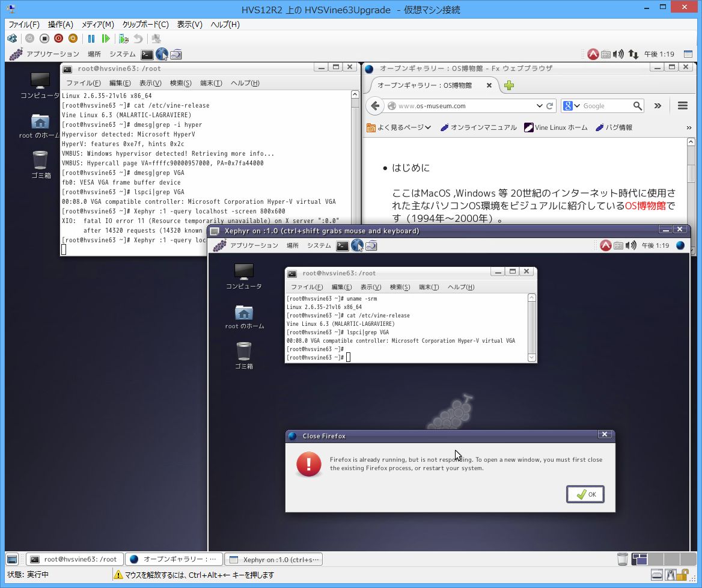Open 操作(A) menu of Hyper-V window

click(x=61, y=25)
